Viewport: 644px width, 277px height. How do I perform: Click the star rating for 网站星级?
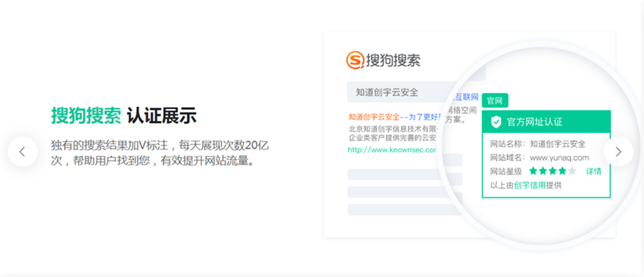pos(553,171)
